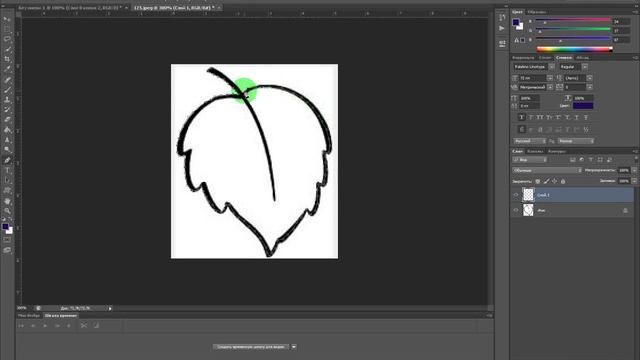
Task: Open the font family dropdown
Action: click(x=552, y=67)
